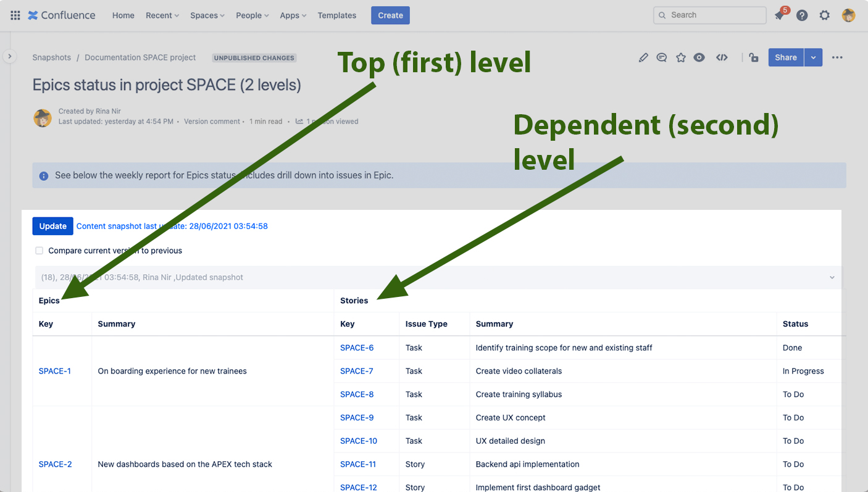Click the author avatar next to Rina Nir
Viewport: 868px width, 492px height.
(x=43, y=118)
